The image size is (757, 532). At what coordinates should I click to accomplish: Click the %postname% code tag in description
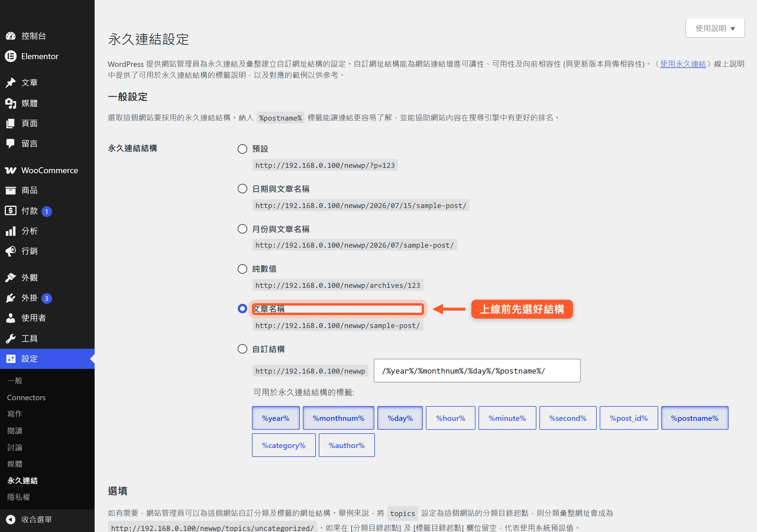click(280, 118)
